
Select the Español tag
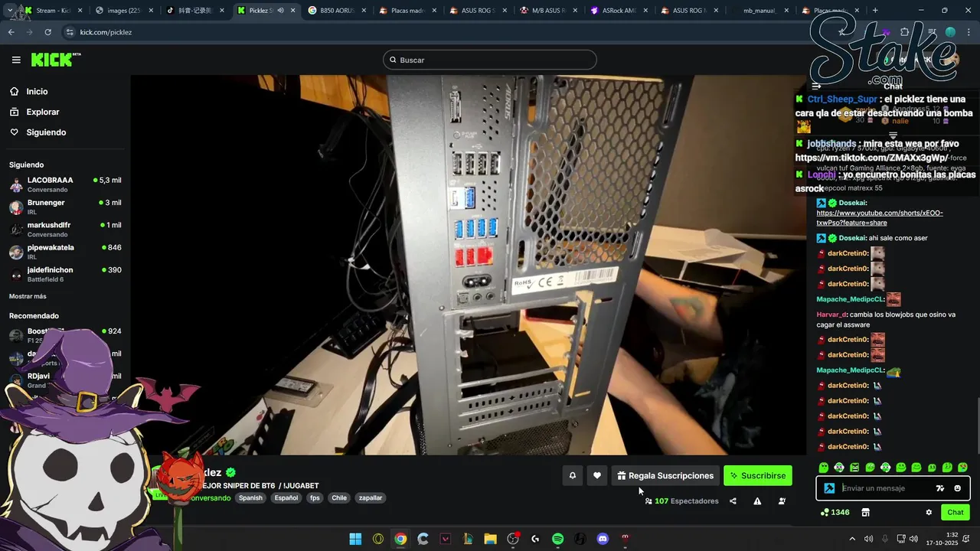[x=286, y=497]
